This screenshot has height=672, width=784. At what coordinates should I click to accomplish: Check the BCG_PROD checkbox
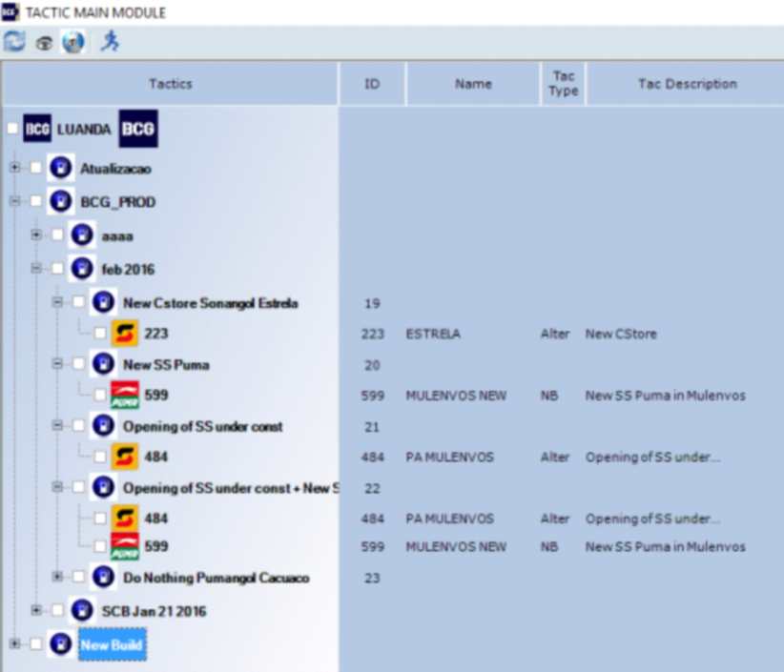pyautogui.click(x=36, y=201)
